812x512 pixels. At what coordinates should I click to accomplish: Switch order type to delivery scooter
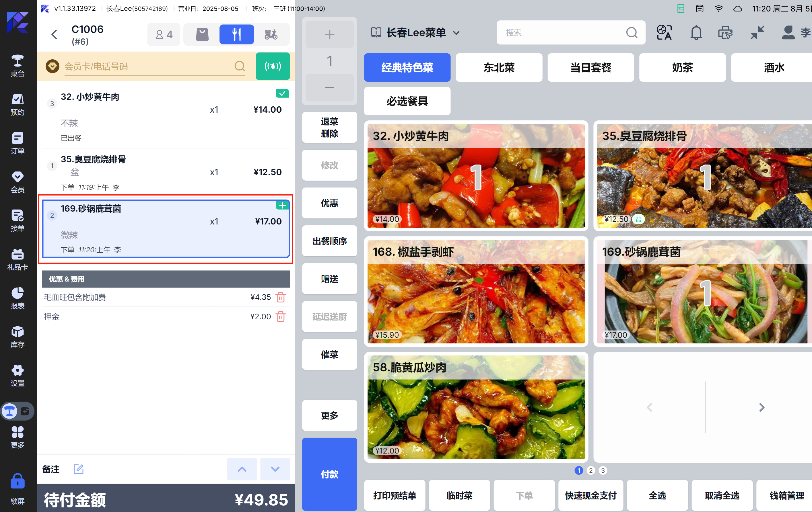click(x=271, y=34)
